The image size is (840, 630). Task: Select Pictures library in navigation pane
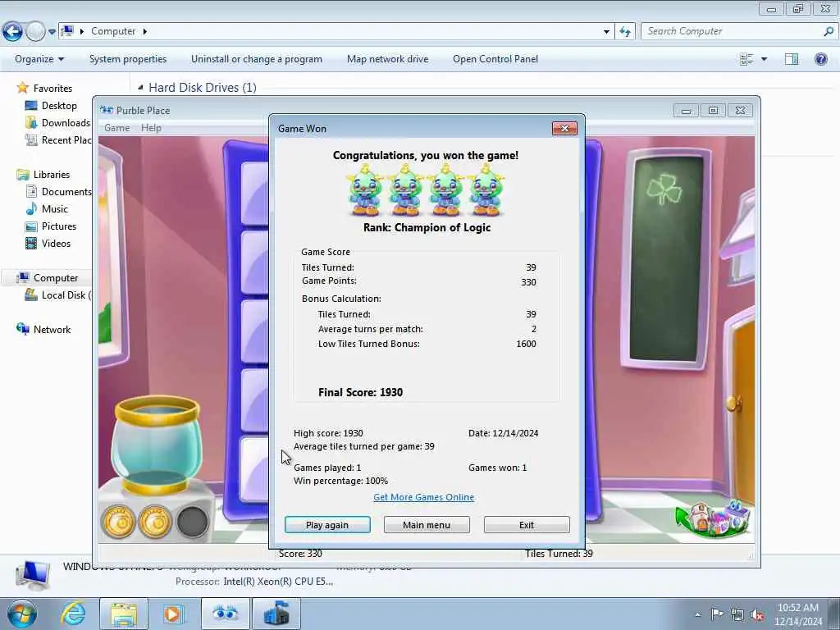(59, 226)
